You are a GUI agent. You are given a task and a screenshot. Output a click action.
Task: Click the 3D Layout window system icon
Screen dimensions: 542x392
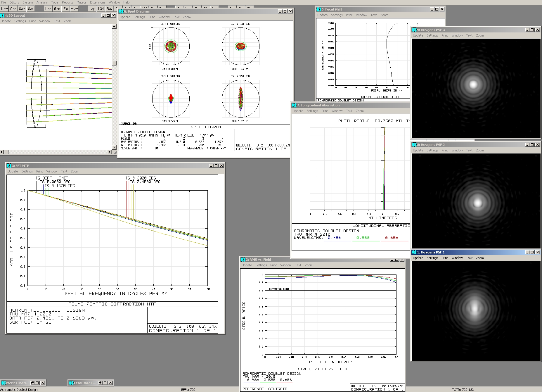click(x=2, y=15)
